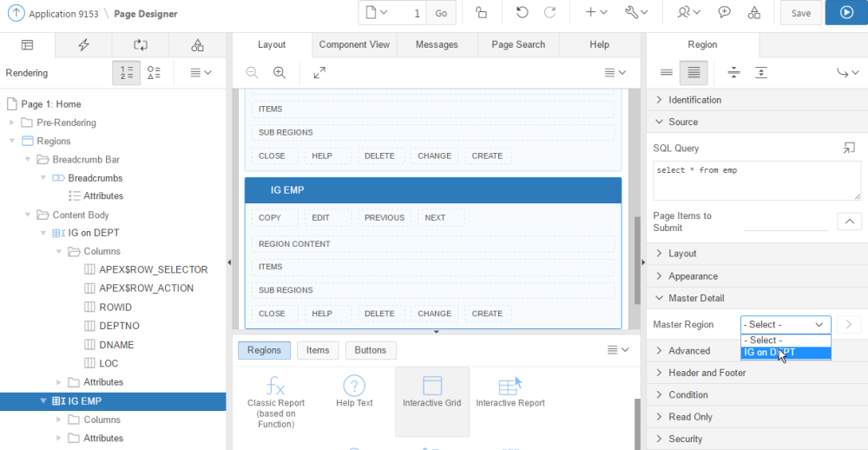Select the Help Text gallery item
The image size is (868, 450).
point(354,393)
